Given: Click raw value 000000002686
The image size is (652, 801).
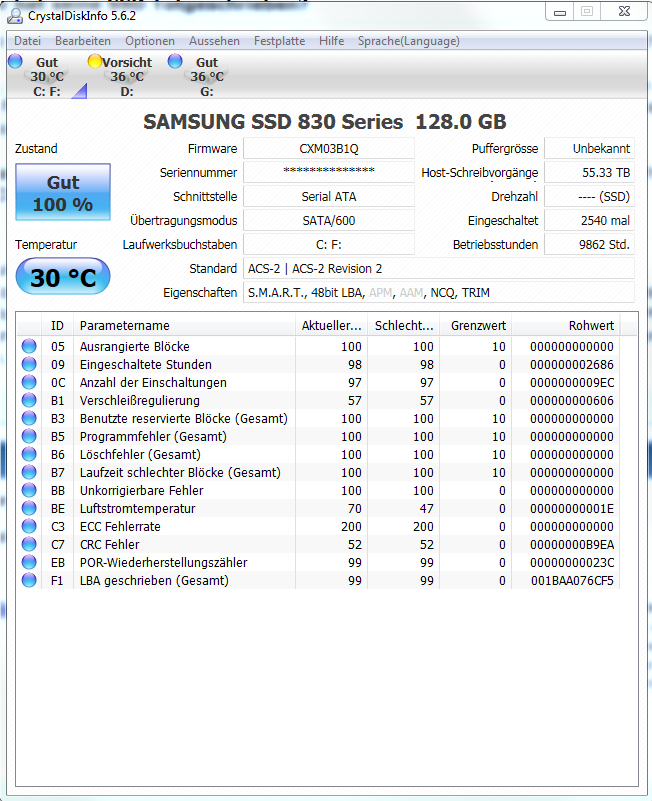Looking at the screenshot, I should click(572, 364).
